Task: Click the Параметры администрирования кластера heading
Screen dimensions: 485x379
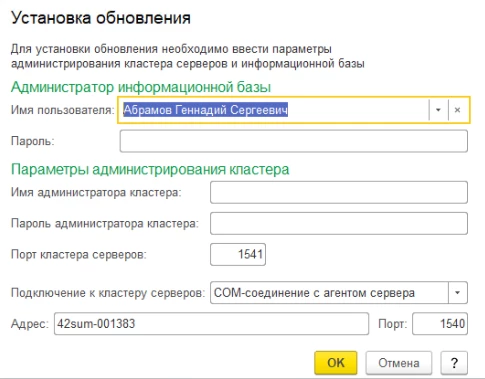Action: tap(150, 169)
